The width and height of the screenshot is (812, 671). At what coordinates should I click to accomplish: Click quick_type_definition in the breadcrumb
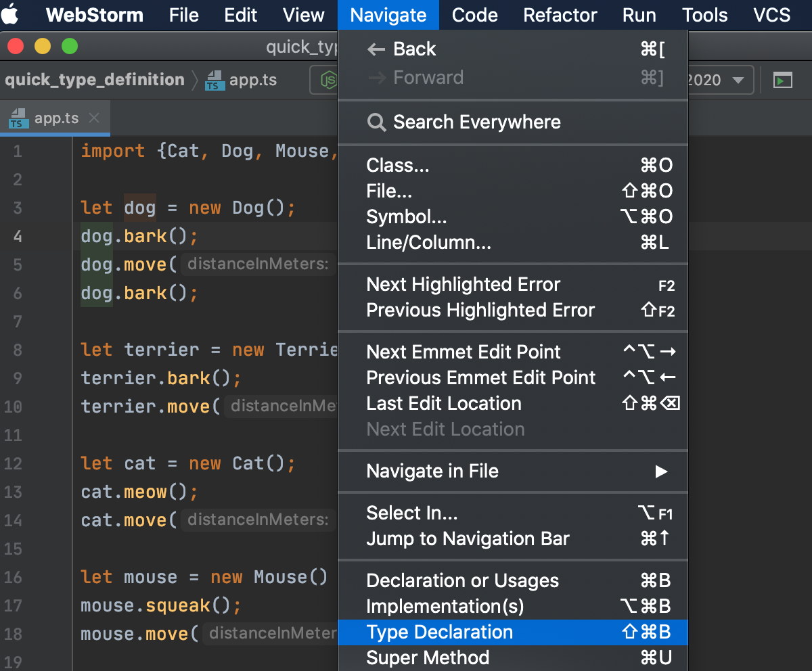[95, 80]
